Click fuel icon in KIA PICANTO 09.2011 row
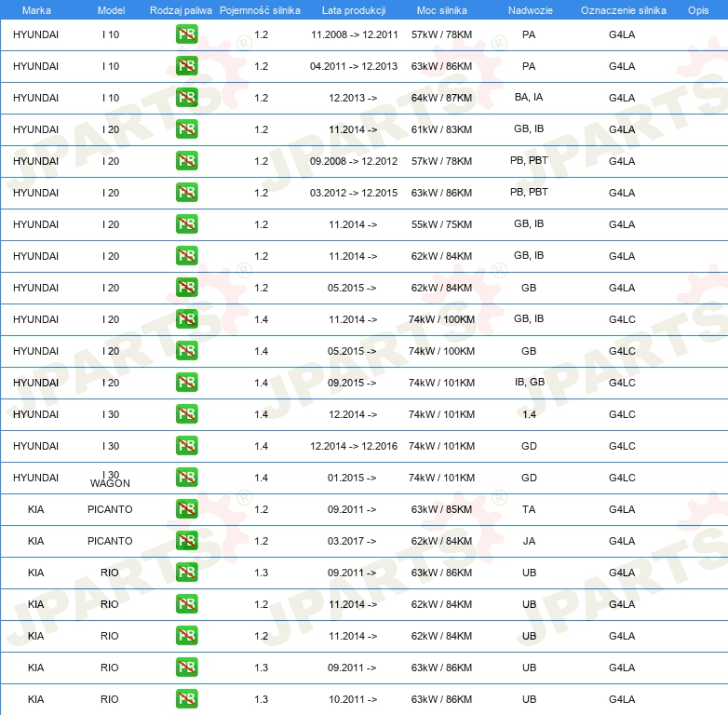 click(186, 509)
